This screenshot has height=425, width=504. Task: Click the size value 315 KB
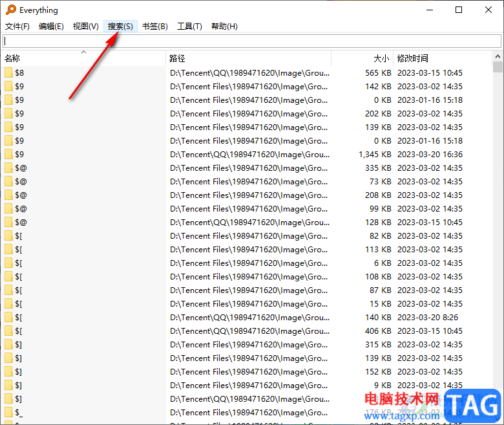(x=378, y=345)
